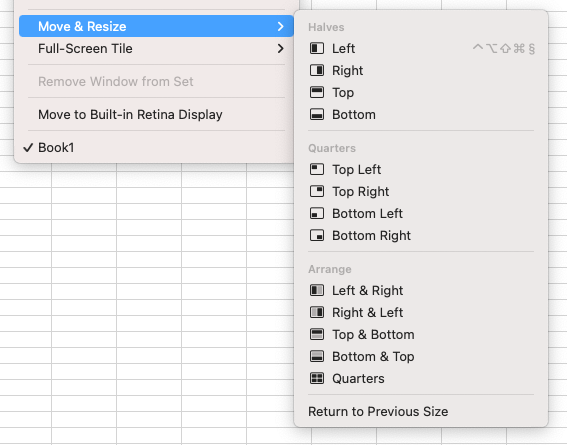The image size is (567, 445).
Task: Click the Top Left quarter icon
Action: click(x=317, y=169)
